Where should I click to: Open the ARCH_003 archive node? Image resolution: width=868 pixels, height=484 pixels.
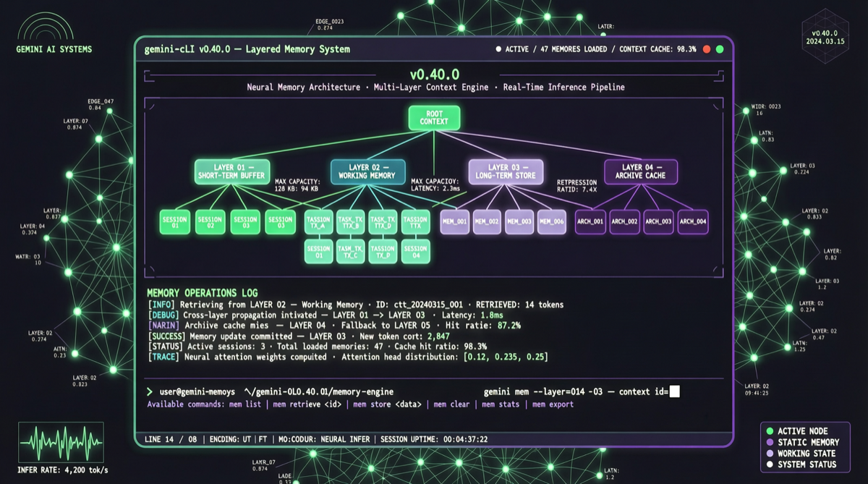coord(658,222)
